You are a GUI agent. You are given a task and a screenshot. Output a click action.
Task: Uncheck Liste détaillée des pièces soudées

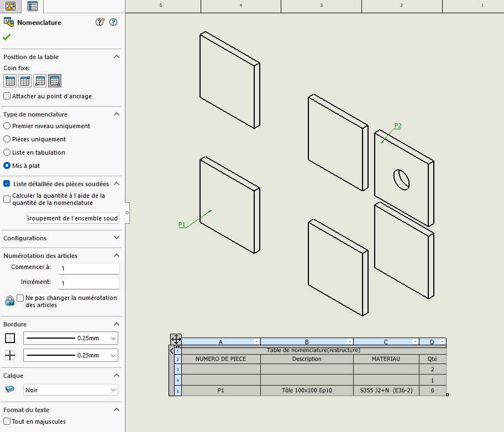tap(7, 184)
